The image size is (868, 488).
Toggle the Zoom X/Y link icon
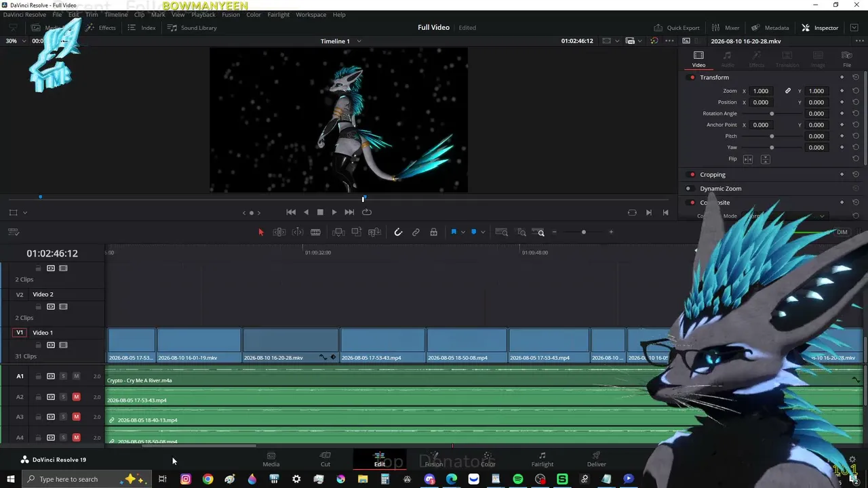(788, 91)
